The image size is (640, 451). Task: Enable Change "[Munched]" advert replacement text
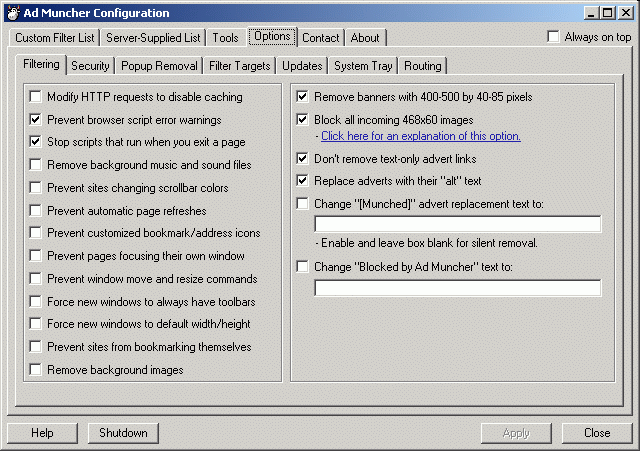302,203
